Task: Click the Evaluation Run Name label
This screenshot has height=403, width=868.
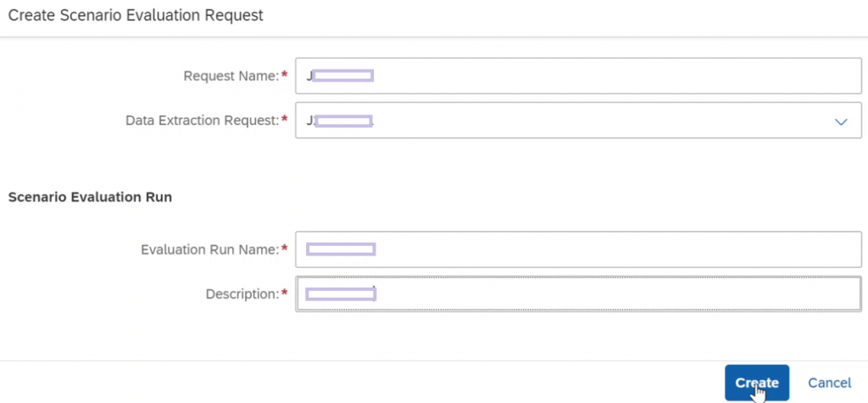Action: coord(210,249)
